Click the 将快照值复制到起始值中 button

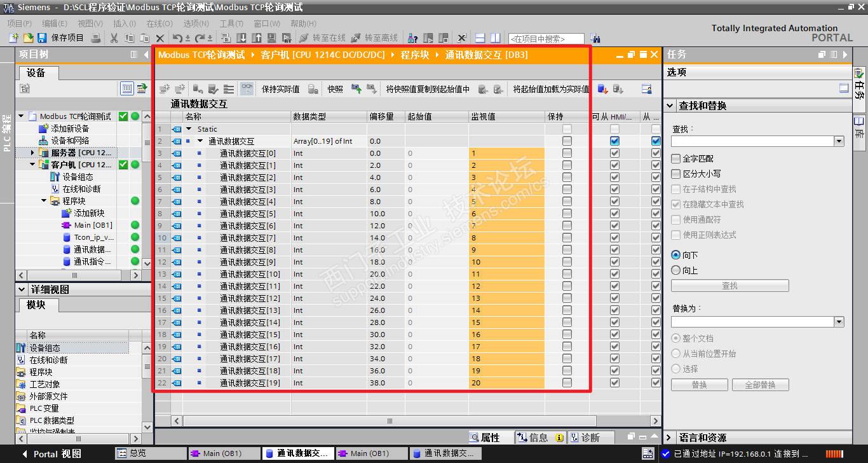pos(428,89)
